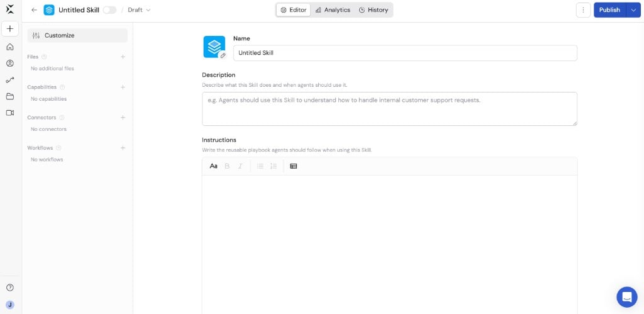Image resolution: width=644 pixels, height=314 pixels.
Task: Add a connector with the Connectors plus
Action: pyautogui.click(x=123, y=118)
